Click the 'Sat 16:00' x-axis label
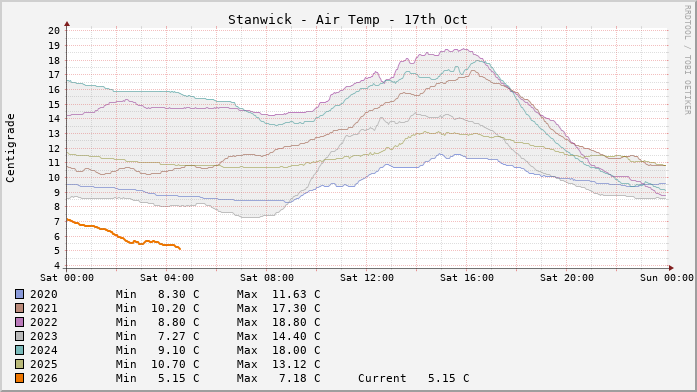The image size is (697, 392). (467, 278)
